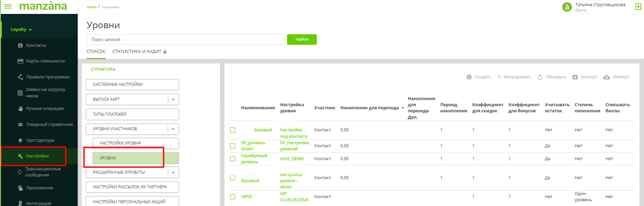Click the logout icon at top right
The image size is (644, 206).
click(638, 7)
